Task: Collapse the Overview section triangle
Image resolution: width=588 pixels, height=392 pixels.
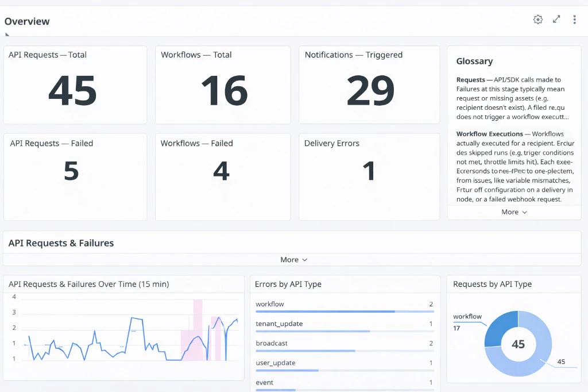Action: point(7,34)
